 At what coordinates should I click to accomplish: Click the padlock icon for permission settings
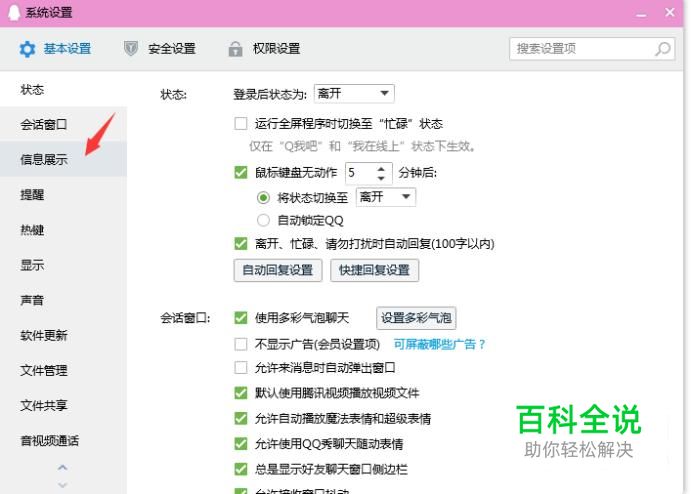click(x=235, y=49)
